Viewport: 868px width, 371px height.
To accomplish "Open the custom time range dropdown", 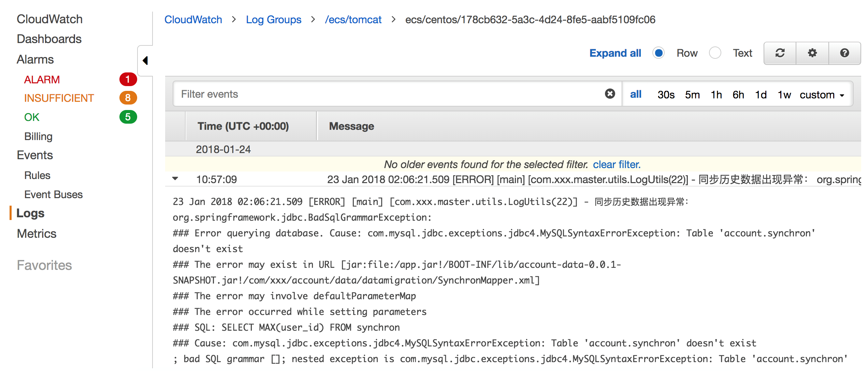I will (822, 95).
